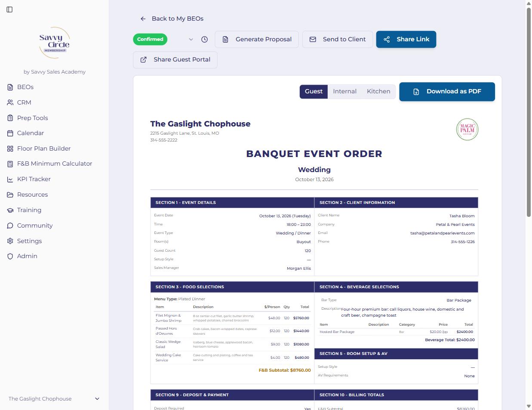
Task: Open the KPI Tracker chart icon
Action: (10, 179)
